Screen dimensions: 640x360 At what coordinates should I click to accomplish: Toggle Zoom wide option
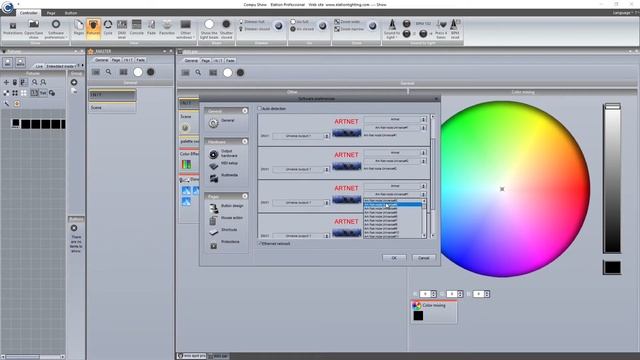tap(347, 22)
